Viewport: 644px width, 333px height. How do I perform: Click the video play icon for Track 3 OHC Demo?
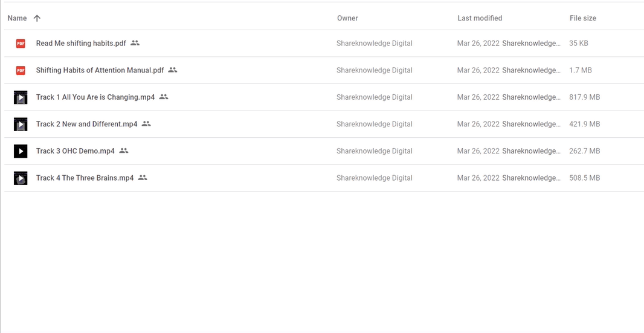click(21, 151)
